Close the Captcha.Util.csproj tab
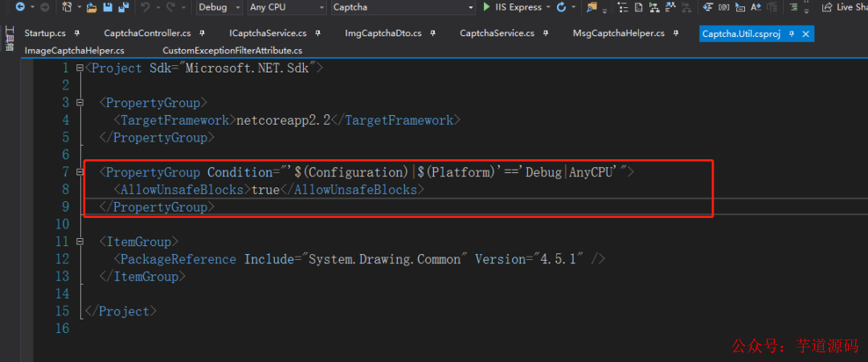868x362 pixels. click(805, 34)
